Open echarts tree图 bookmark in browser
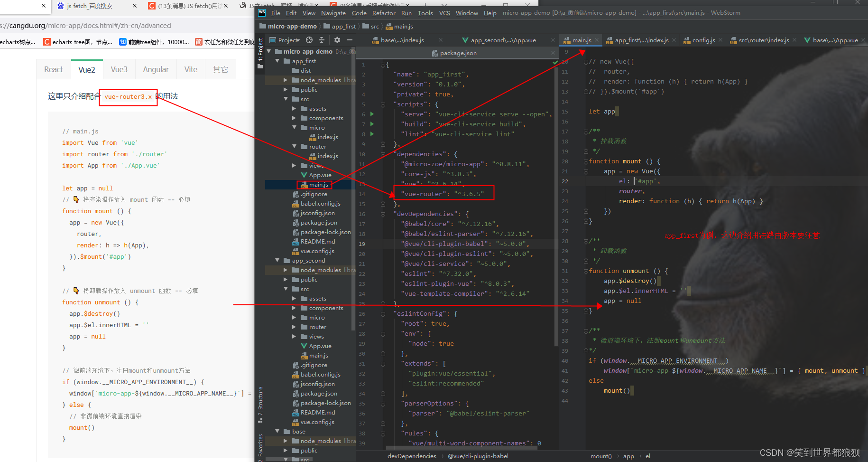Screen dimensions: 868x462 click(x=78, y=42)
